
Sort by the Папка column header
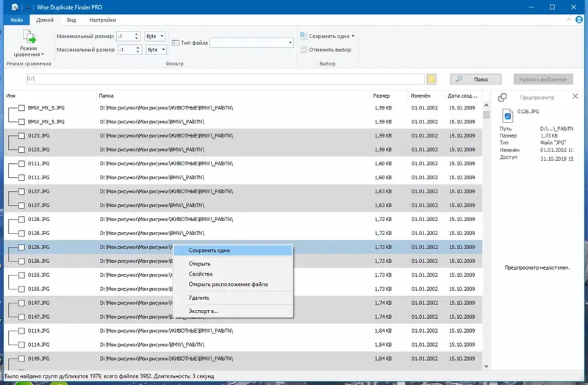233,96
